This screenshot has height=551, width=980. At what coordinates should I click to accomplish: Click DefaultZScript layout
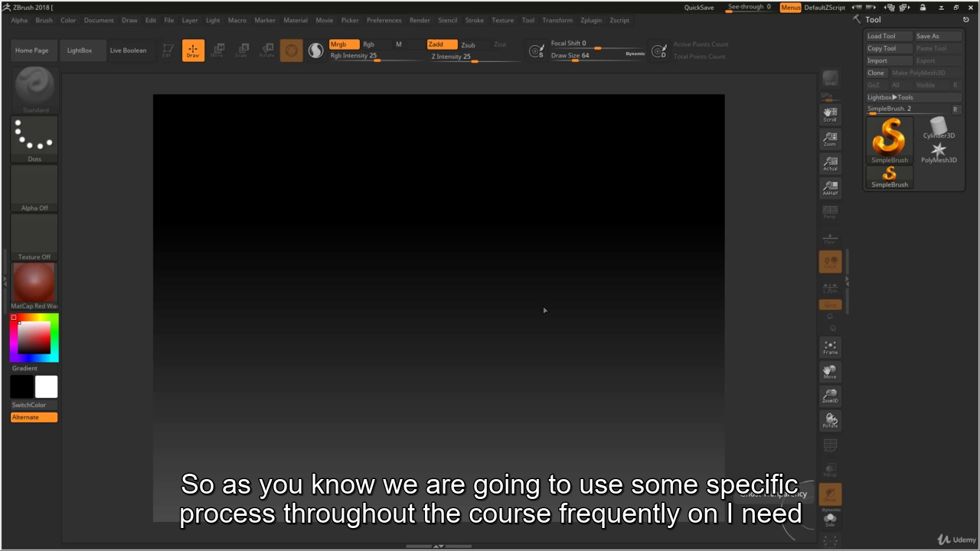pos(825,8)
